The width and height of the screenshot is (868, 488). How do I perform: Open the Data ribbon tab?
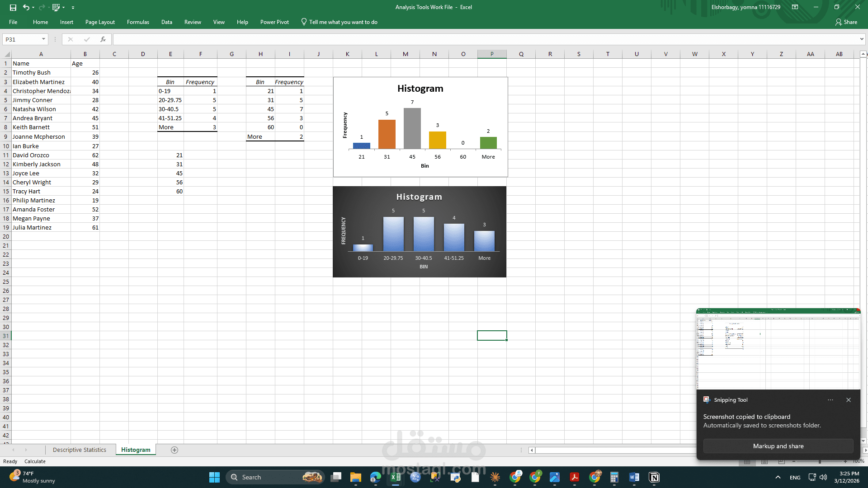click(166, 22)
